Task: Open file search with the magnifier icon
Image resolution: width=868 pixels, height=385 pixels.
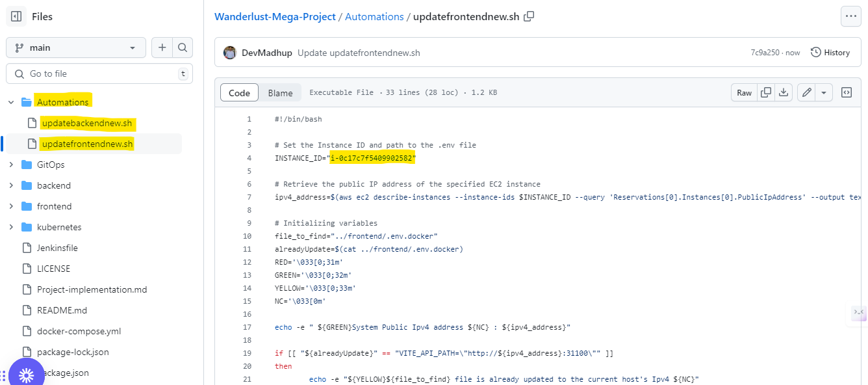Action: [183, 47]
